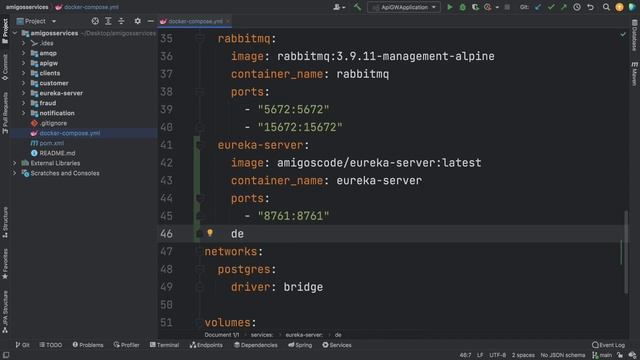Expand the External Libraries node
Screen dimensions: 640x360
click(x=15, y=163)
